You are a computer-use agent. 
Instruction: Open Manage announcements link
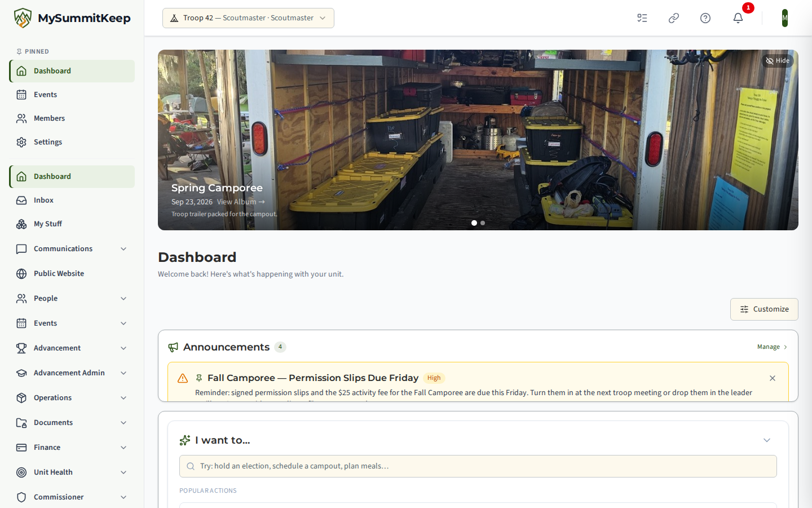click(772, 347)
